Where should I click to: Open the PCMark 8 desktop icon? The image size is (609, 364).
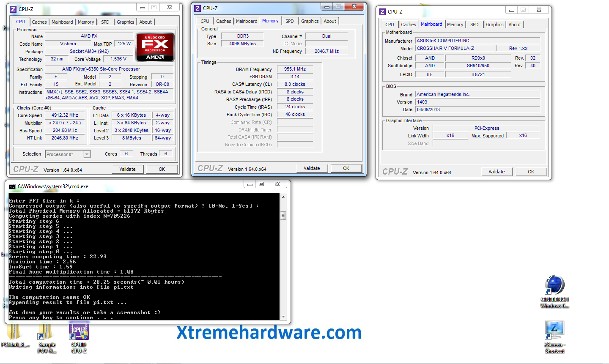(x=15, y=336)
